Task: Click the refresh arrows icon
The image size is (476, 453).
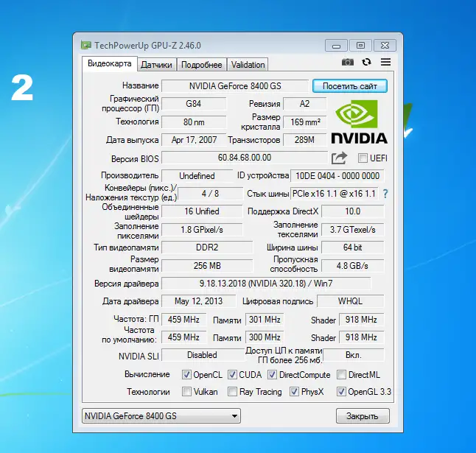Action: [367, 62]
